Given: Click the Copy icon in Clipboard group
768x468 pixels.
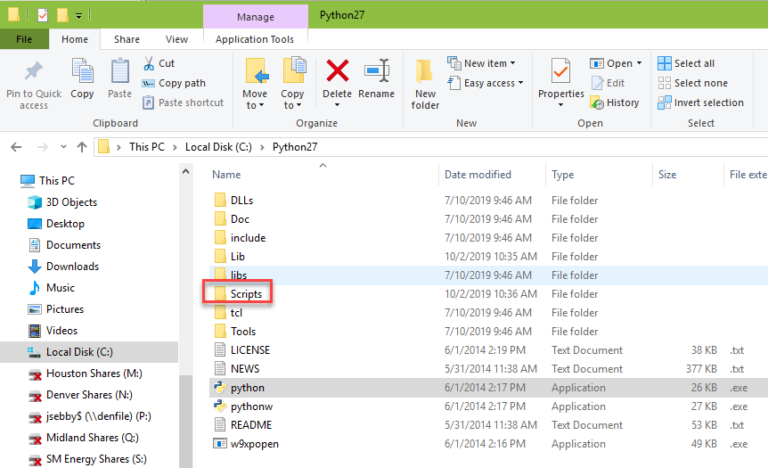Looking at the screenshot, I should (x=82, y=72).
